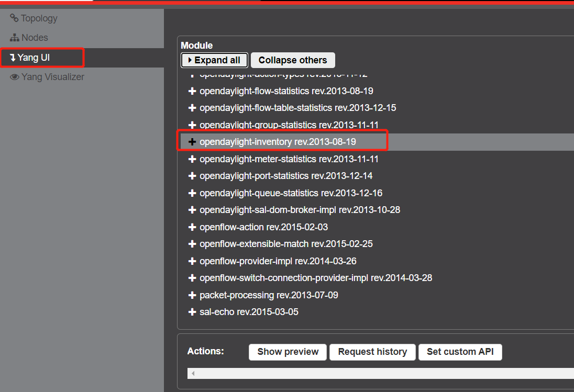The image size is (574, 392).
Task: Click Show preview action
Action: click(287, 352)
